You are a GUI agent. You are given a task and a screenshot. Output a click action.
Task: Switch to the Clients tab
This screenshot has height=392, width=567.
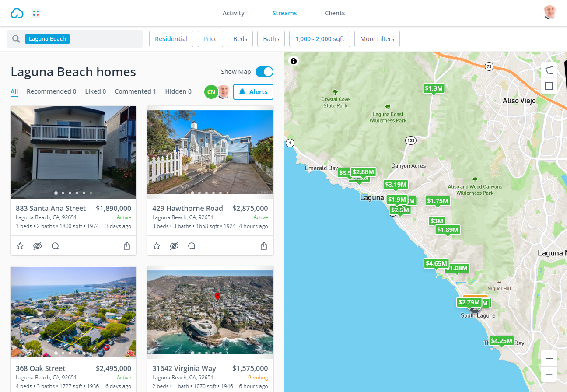click(x=335, y=13)
